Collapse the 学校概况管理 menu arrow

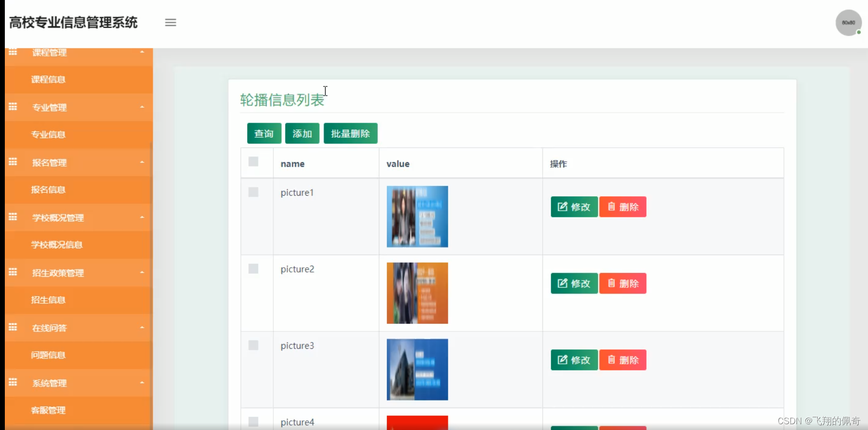pyautogui.click(x=142, y=217)
